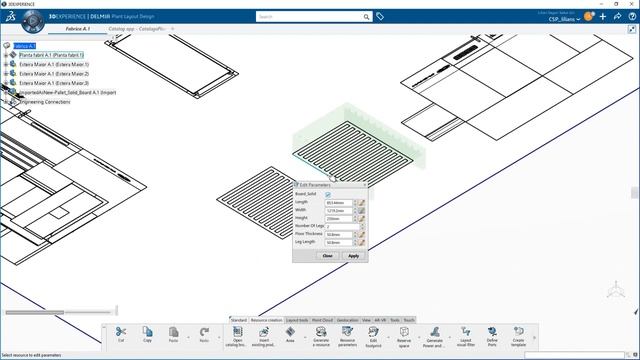Select Fabrica A.1 root tree item
640x360 pixels.
coord(24,46)
